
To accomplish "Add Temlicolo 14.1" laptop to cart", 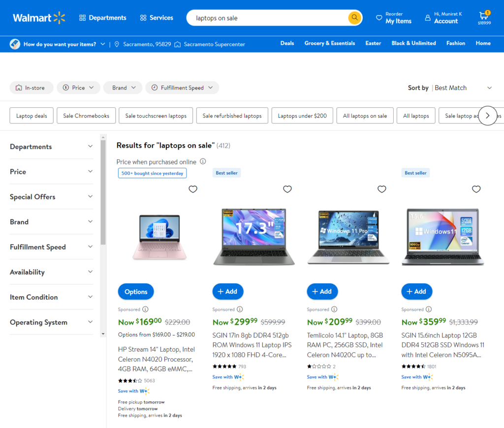I will pyautogui.click(x=322, y=291).
